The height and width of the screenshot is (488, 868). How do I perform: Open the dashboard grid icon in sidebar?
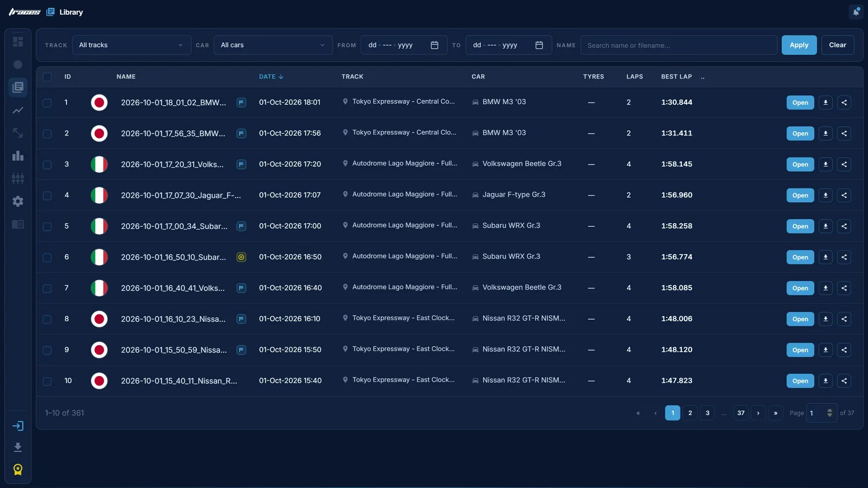pos(18,42)
